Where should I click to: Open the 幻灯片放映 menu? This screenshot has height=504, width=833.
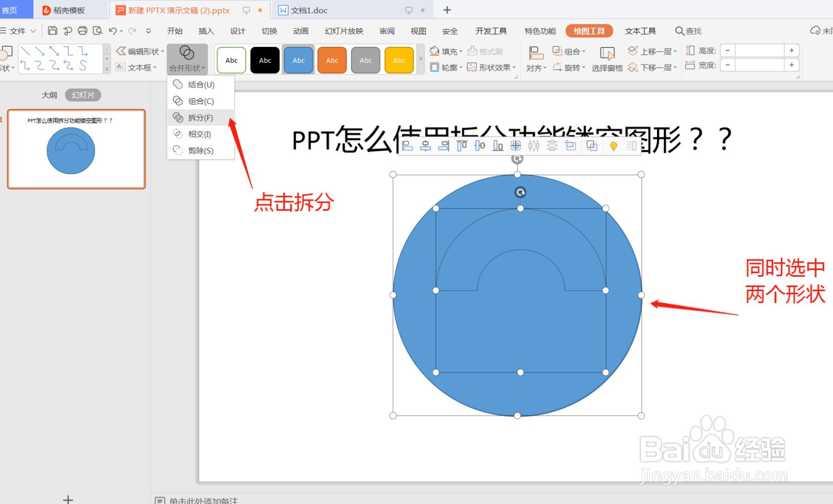343,31
